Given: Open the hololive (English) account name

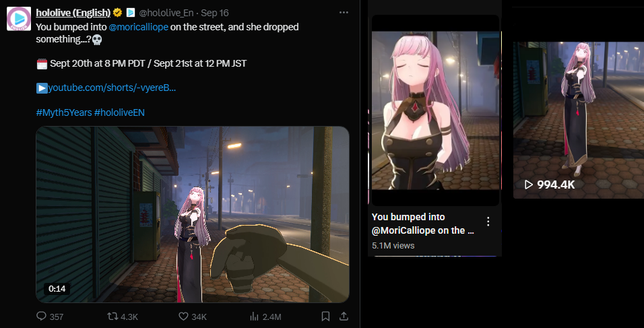Looking at the screenshot, I should tap(73, 13).
